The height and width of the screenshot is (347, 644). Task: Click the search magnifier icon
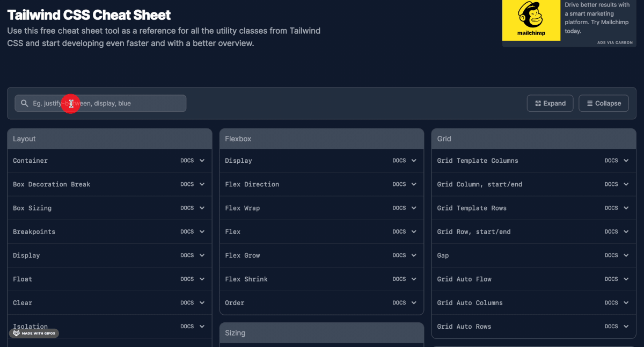[x=24, y=103]
